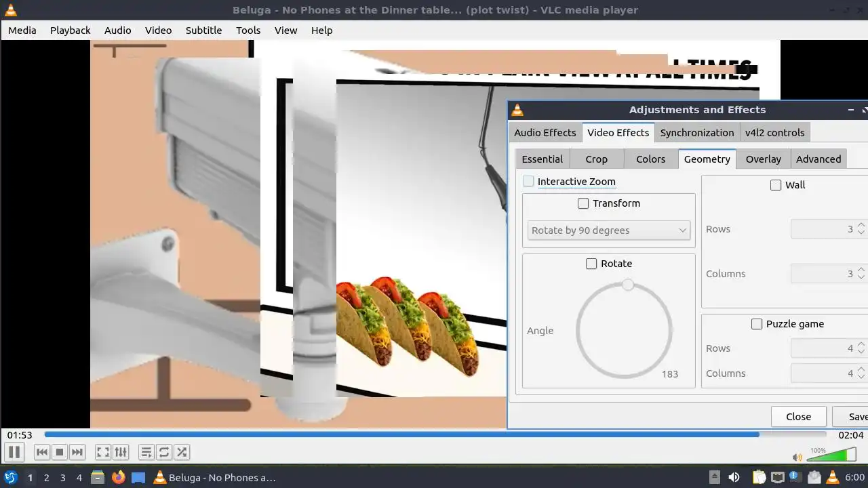
Task: Click elapsed time label 01:53
Action: click(20, 435)
